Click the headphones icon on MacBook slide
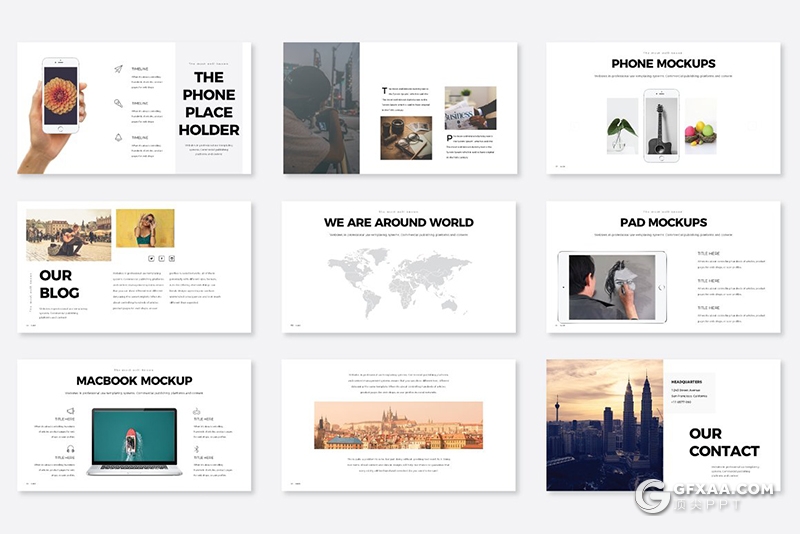This screenshot has height=534, width=800. pyautogui.click(x=70, y=448)
